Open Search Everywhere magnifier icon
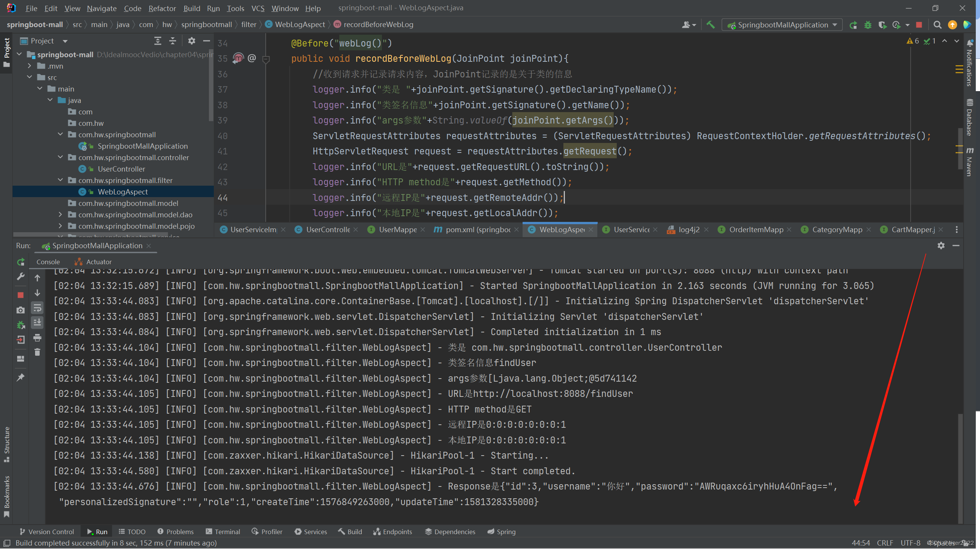Screen dimensions: 980x549 [x=937, y=25]
